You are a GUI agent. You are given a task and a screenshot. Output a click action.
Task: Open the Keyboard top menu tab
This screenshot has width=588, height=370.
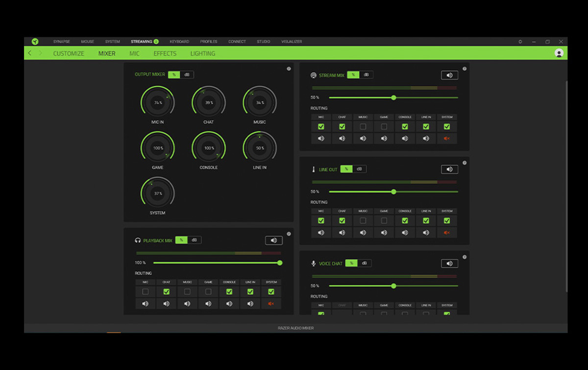[179, 42]
